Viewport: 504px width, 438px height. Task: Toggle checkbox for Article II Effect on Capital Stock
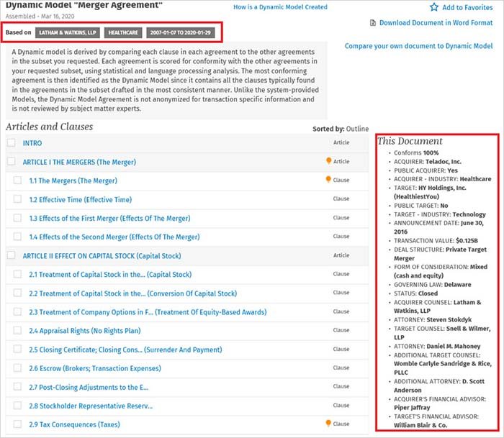[x=11, y=255]
